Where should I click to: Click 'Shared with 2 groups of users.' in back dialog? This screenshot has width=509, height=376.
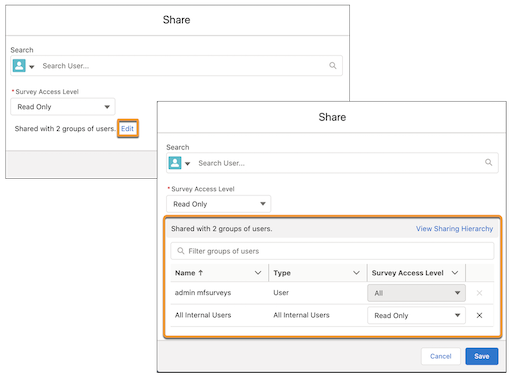click(65, 129)
